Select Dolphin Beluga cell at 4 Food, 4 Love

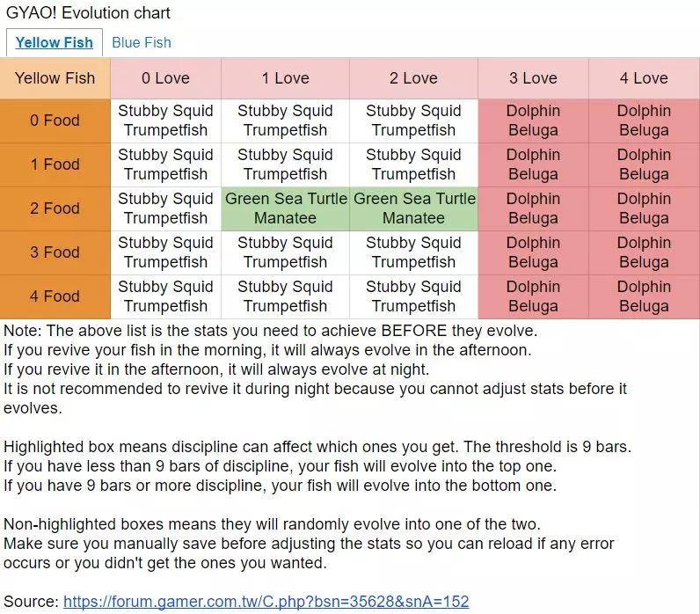point(644,296)
